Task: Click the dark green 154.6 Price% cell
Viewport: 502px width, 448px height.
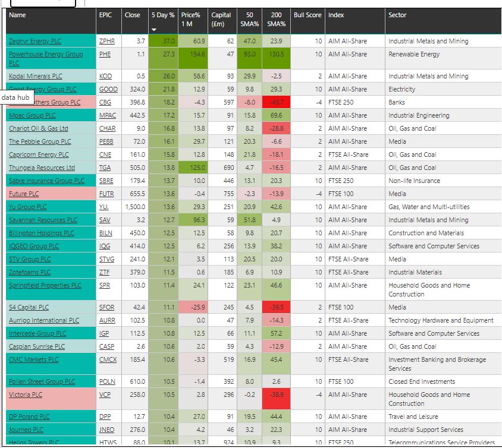Action: click(194, 54)
